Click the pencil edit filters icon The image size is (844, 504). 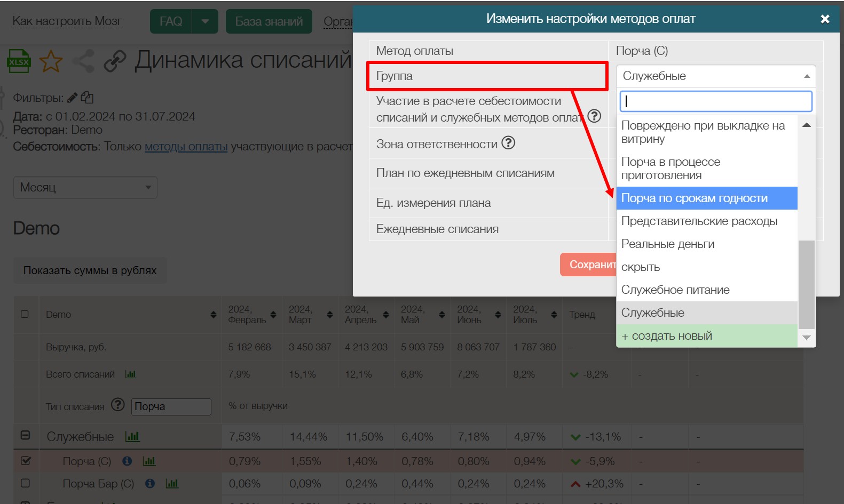click(72, 98)
